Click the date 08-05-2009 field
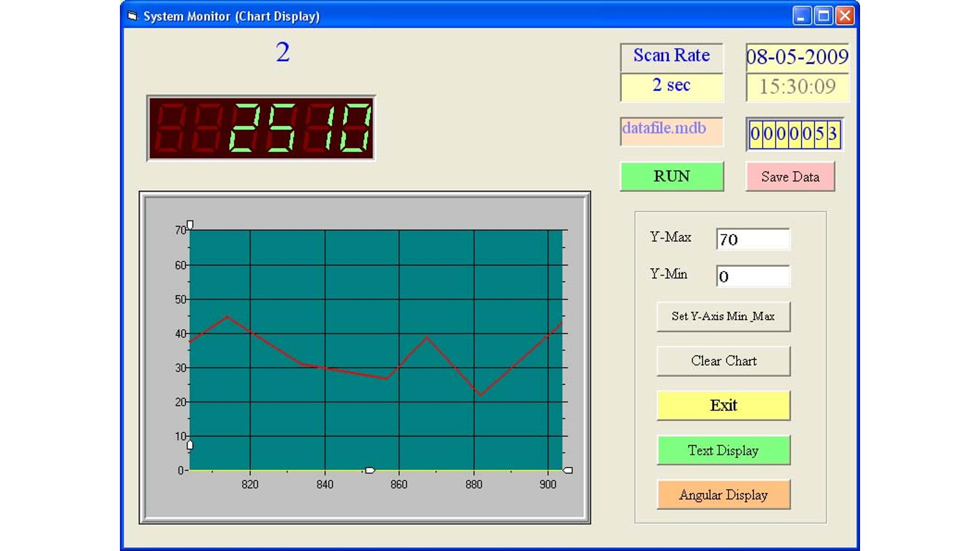 coord(797,57)
